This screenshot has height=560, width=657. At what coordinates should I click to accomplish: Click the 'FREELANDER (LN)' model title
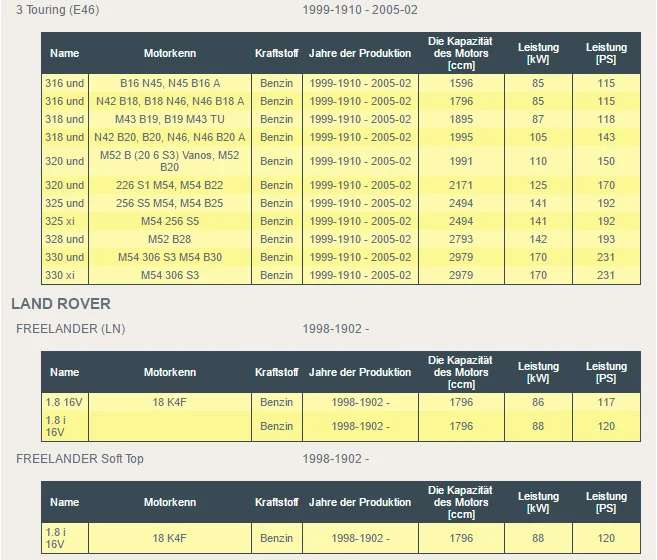click(70, 329)
